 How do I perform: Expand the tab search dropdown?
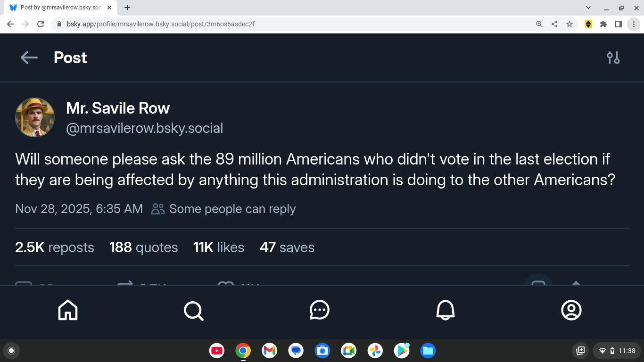pyautogui.click(x=588, y=8)
